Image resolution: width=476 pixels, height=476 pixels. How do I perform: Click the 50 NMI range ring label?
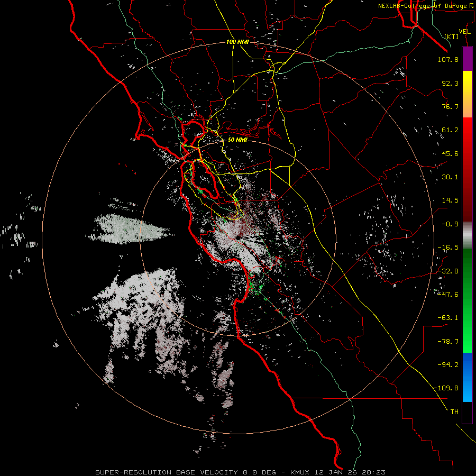(237, 140)
